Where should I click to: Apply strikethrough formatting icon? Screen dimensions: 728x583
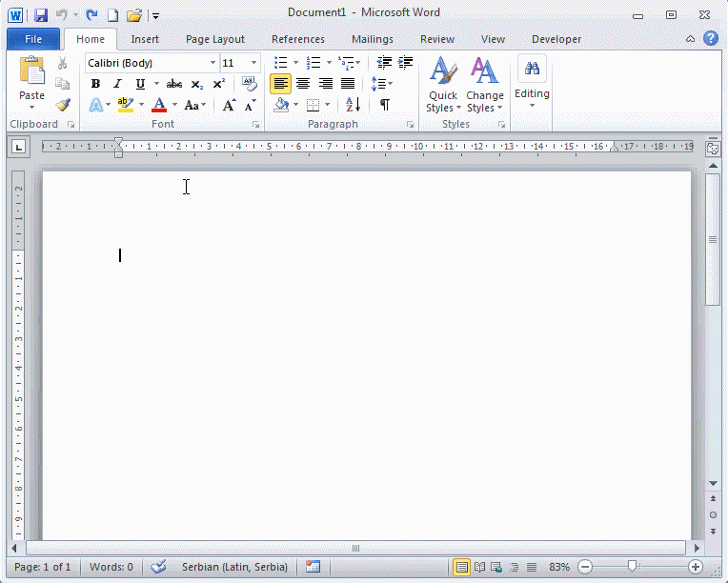(x=173, y=84)
